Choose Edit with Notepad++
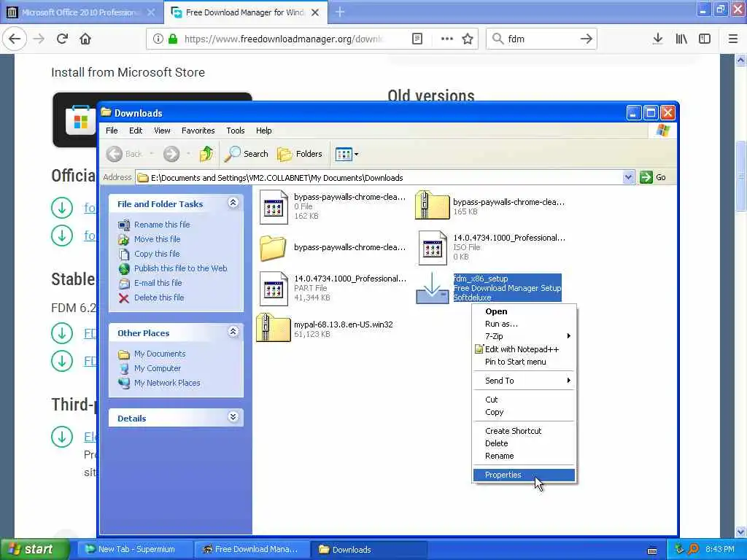The height and width of the screenshot is (560, 747). (524, 349)
